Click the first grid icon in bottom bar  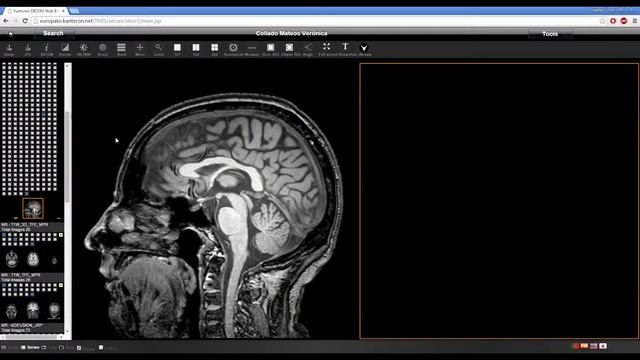(x=4, y=347)
